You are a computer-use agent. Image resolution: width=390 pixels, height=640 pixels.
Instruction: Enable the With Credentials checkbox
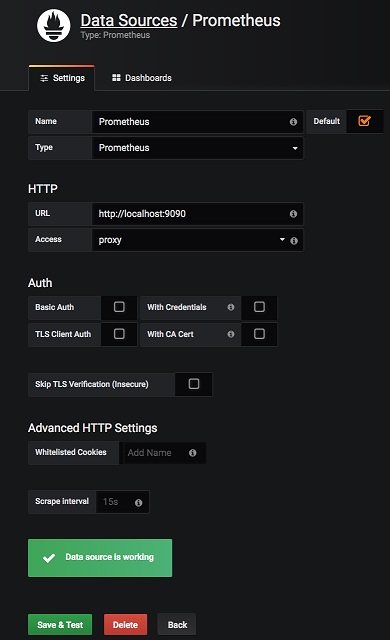tap(259, 307)
